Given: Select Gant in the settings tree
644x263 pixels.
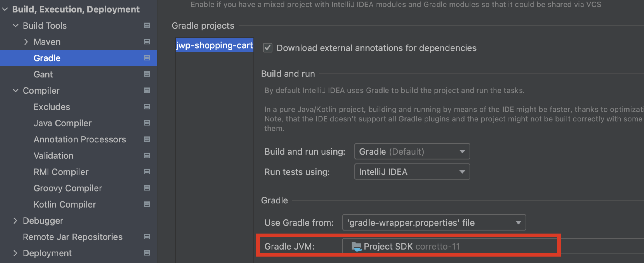Looking at the screenshot, I should point(43,74).
